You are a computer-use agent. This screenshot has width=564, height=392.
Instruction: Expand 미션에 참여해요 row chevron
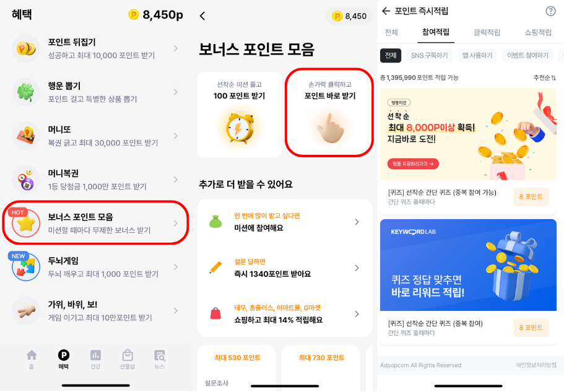click(x=357, y=222)
